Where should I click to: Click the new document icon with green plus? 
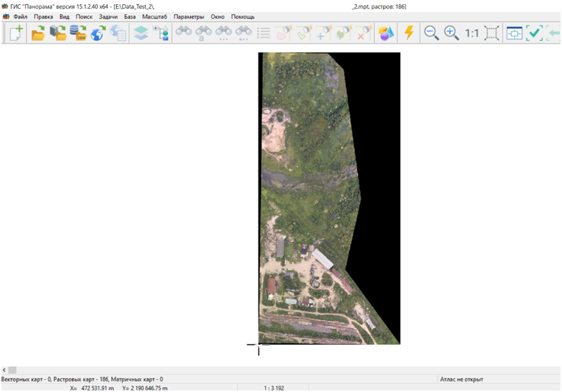click(x=15, y=33)
